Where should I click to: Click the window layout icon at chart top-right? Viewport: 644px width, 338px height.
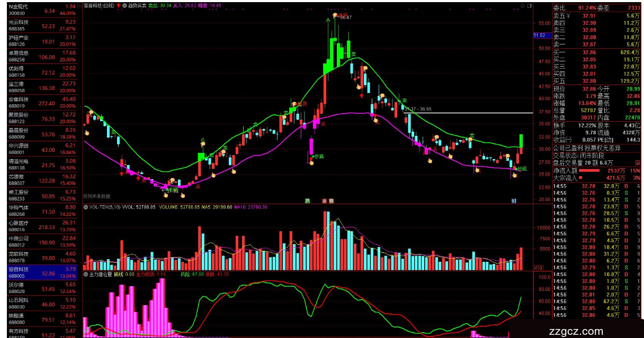(x=530, y=5)
